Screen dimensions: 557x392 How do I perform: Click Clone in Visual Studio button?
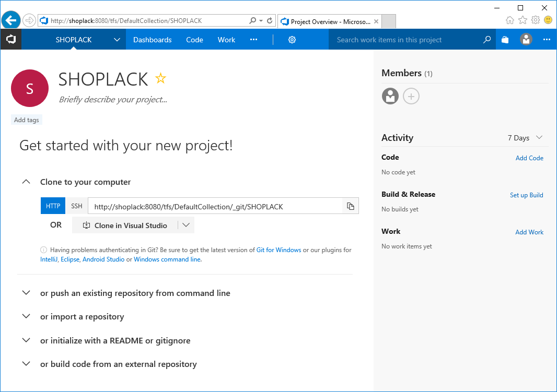pos(125,225)
